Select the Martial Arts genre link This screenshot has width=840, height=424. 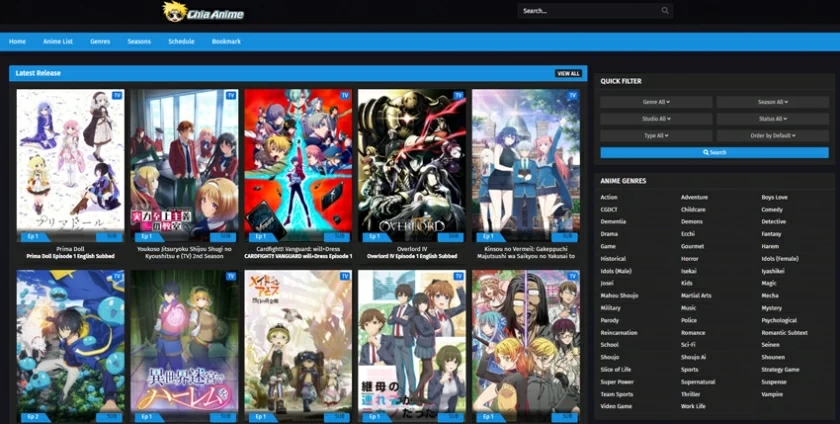point(695,296)
